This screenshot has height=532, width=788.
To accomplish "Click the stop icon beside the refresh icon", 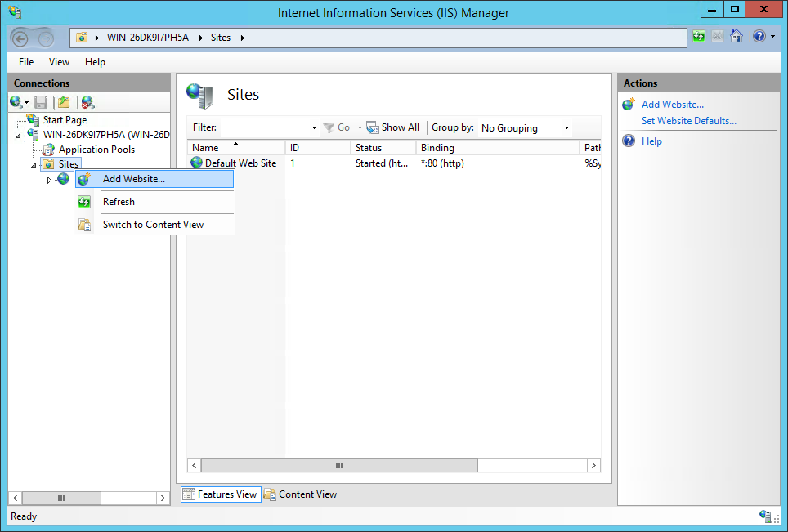I will point(718,36).
